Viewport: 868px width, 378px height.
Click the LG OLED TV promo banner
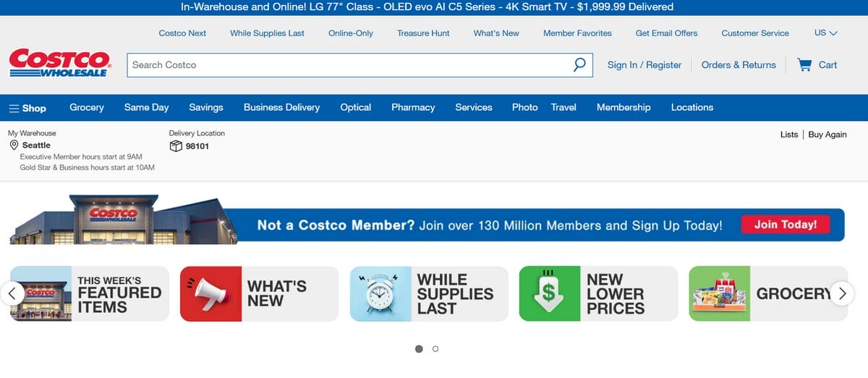pyautogui.click(x=427, y=7)
